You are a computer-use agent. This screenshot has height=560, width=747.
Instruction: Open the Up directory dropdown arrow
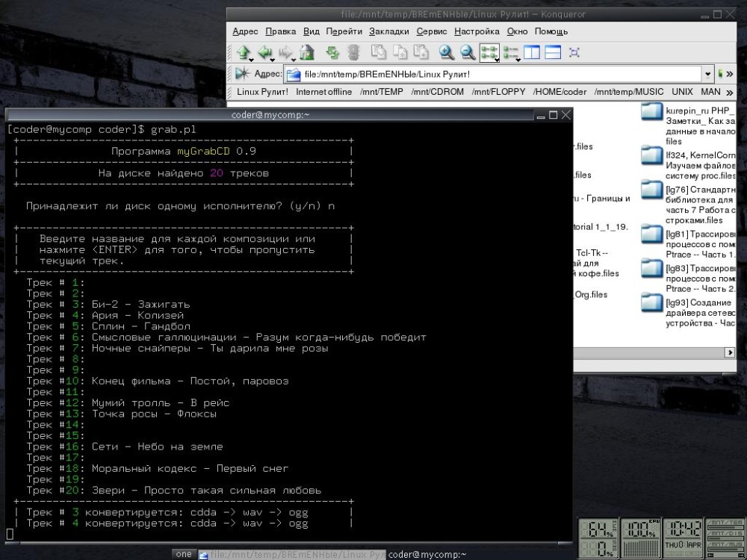coord(251,60)
